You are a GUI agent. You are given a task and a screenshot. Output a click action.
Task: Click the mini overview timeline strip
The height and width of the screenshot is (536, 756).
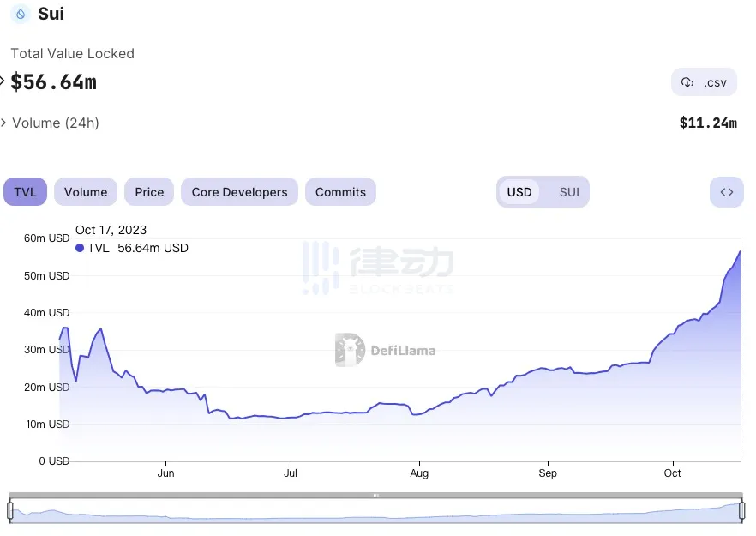(x=377, y=513)
